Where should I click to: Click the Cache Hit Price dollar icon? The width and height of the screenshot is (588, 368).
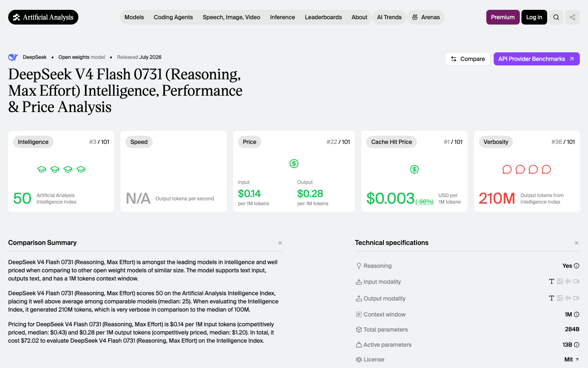[x=414, y=169]
